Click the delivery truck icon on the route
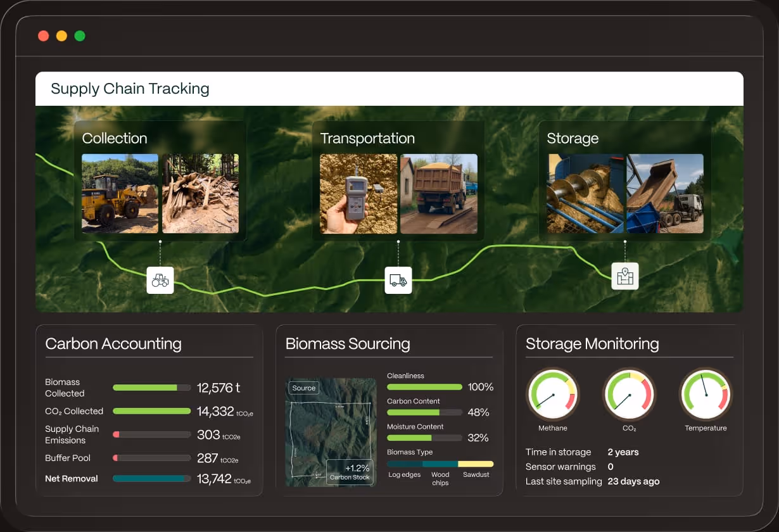 point(398,279)
